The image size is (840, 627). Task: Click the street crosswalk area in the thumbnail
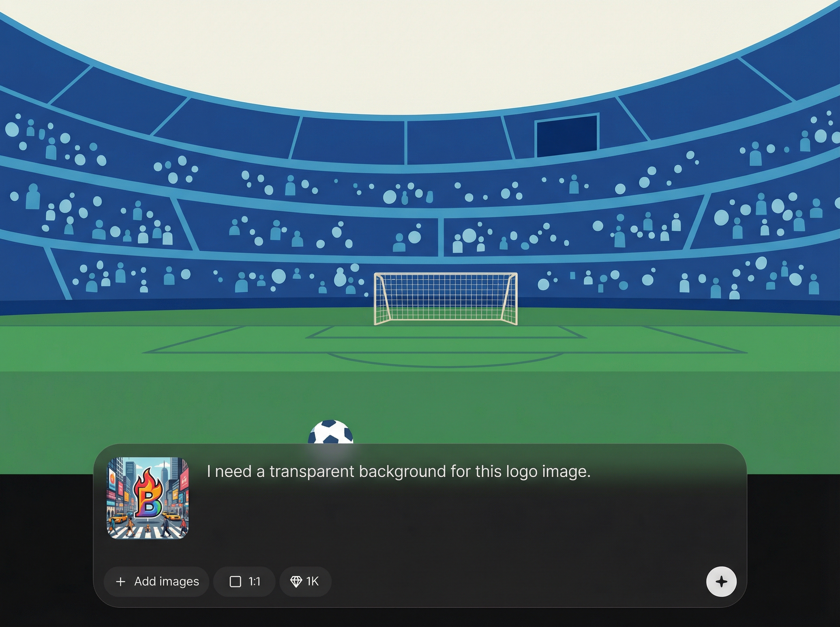click(x=148, y=530)
